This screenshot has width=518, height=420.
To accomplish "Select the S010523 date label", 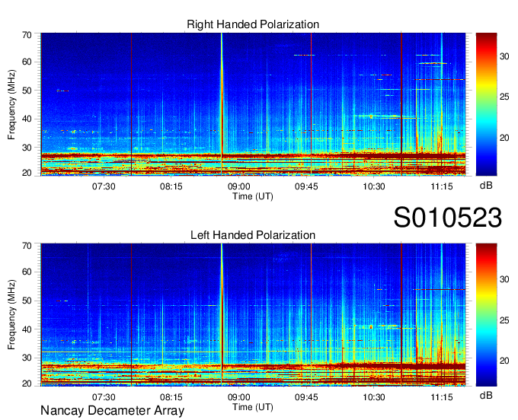I will coord(448,218).
